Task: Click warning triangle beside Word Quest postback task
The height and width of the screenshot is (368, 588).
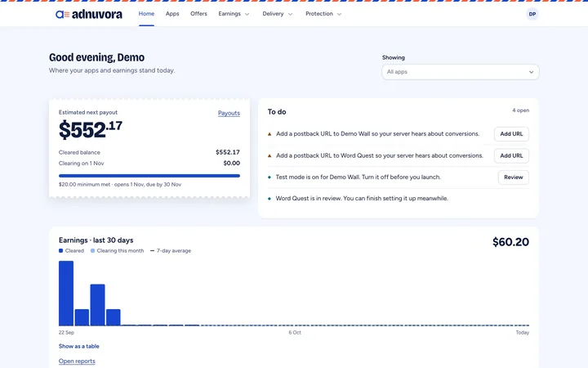Action: (269, 156)
